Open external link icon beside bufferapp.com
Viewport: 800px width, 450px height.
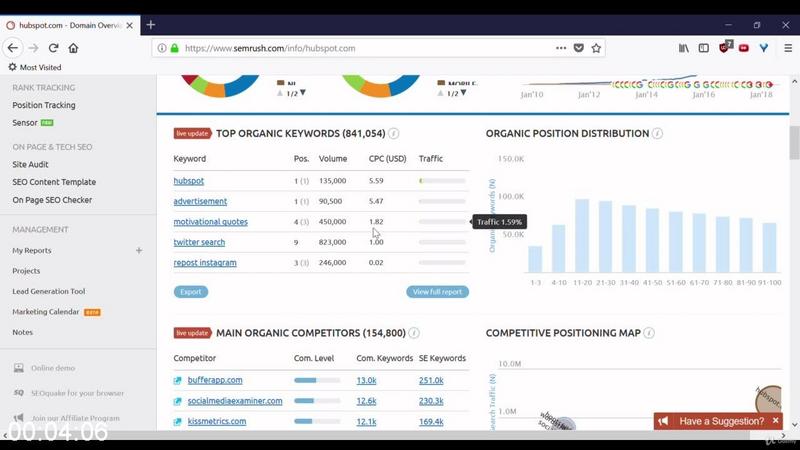click(x=178, y=381)
